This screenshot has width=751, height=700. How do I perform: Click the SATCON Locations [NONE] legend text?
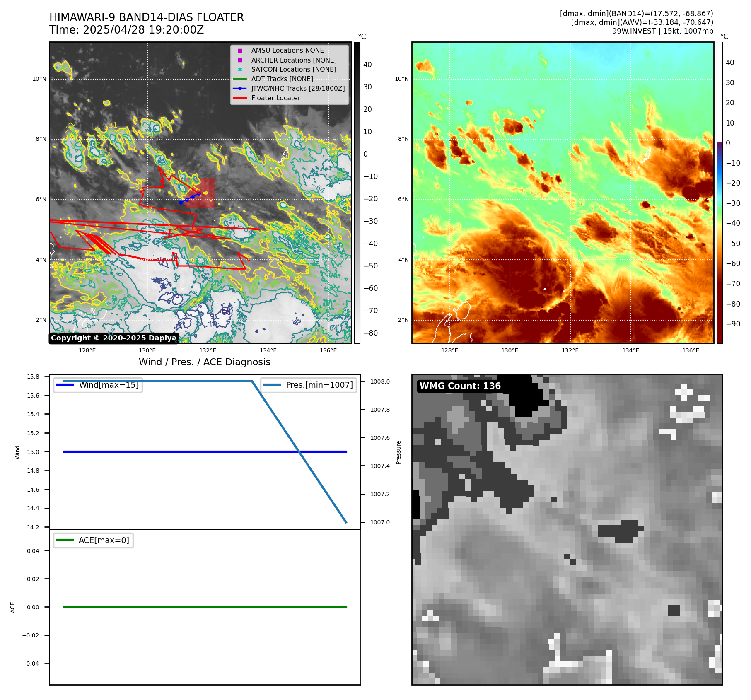click(294, 70)
